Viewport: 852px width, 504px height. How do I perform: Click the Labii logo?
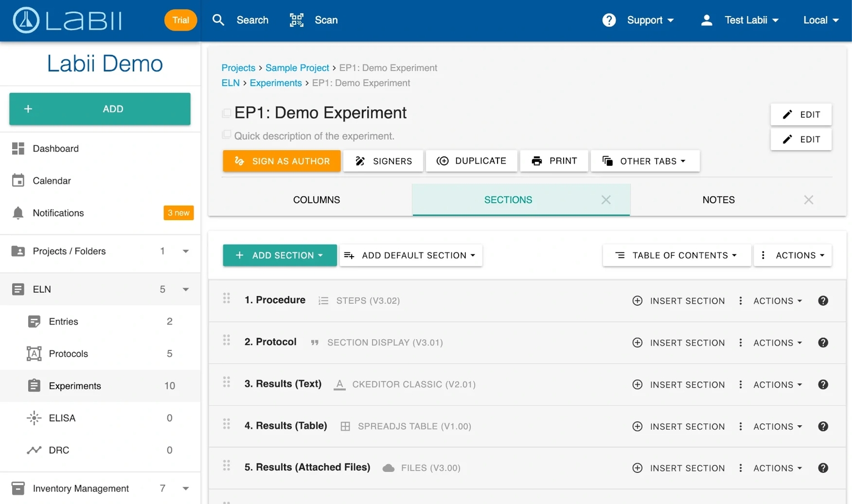[67, 21]
